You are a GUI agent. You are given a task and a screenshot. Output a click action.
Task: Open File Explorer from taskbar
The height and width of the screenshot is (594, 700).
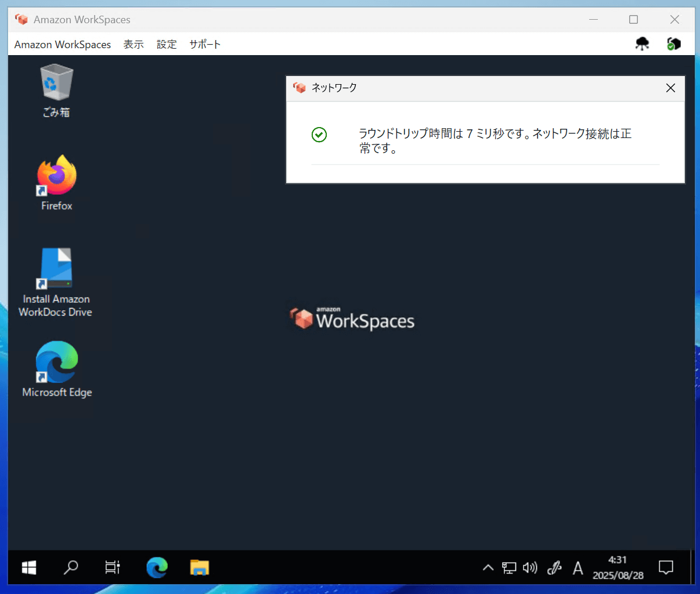click(x=200, y=567)
